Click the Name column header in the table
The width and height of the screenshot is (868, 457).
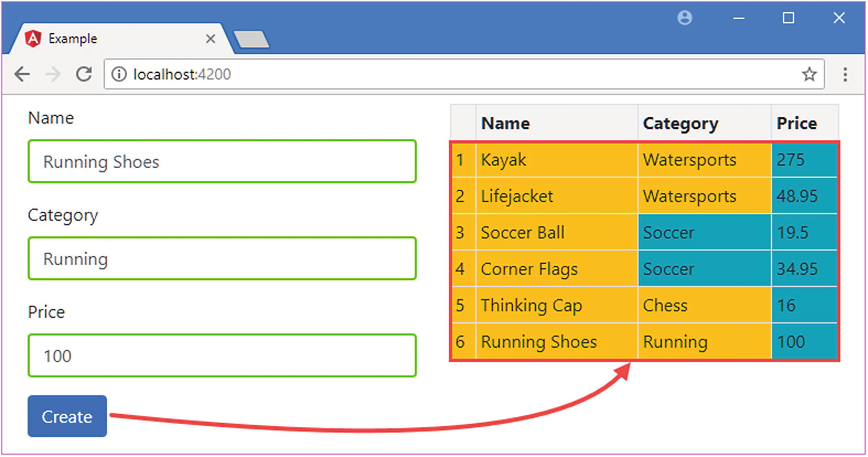[x=557, y=123]
